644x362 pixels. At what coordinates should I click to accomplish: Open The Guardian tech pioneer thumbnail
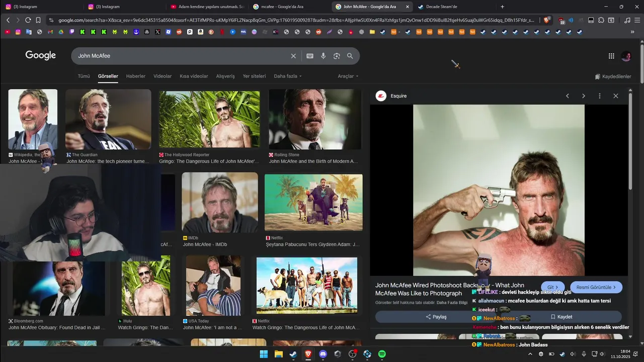[x=108, y=120]
